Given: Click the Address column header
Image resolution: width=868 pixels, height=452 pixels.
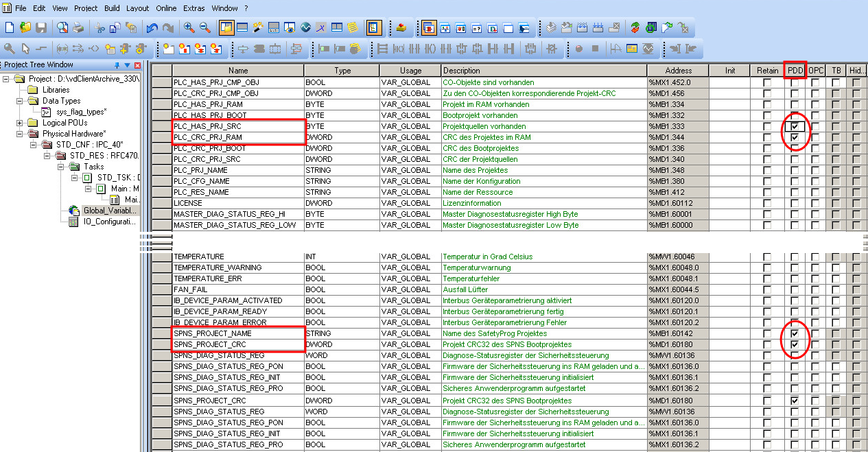Looking at the screenshot, I should pyautogui.click(x=678, y=71).
